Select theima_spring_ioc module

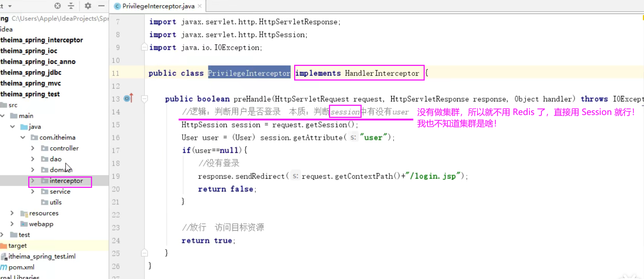click(29, 51)
